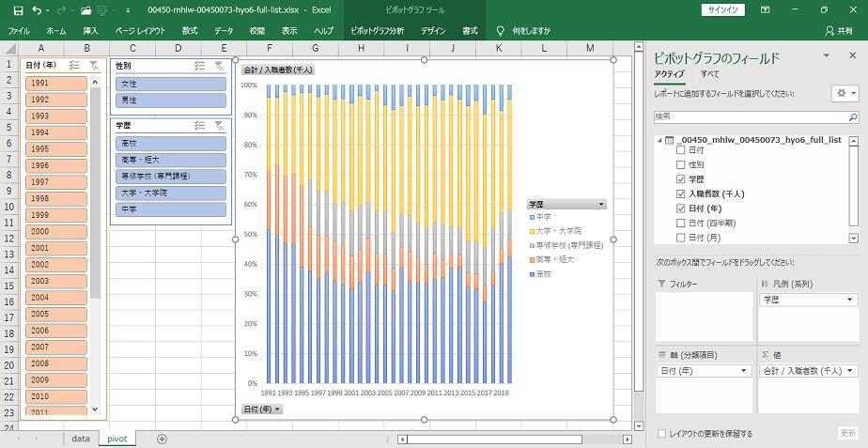This screenshot has height=448, width=868.
Task: Add a new sheet with the plus icon
Action: (x=162, y=439)
